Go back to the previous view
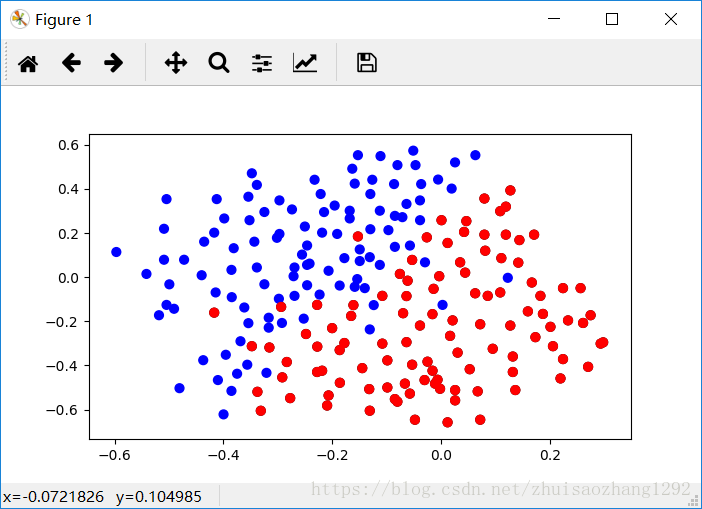 (71, 63)
